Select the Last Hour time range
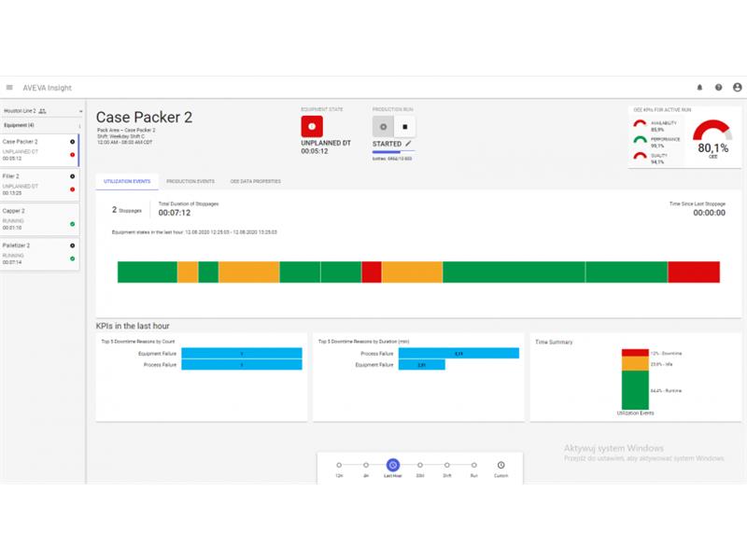Viewport: 747px width, 560px height. click(x=392, y=465)
